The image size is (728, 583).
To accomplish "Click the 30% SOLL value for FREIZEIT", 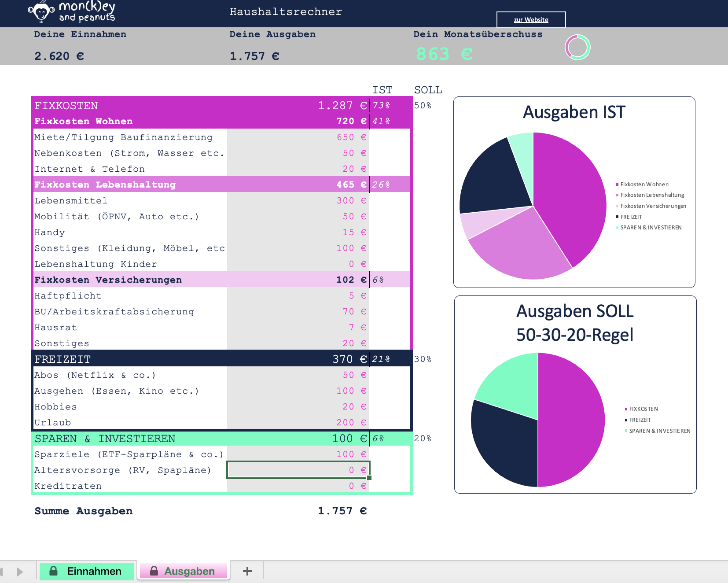I will pyautogui.click(x=423, y=359).
